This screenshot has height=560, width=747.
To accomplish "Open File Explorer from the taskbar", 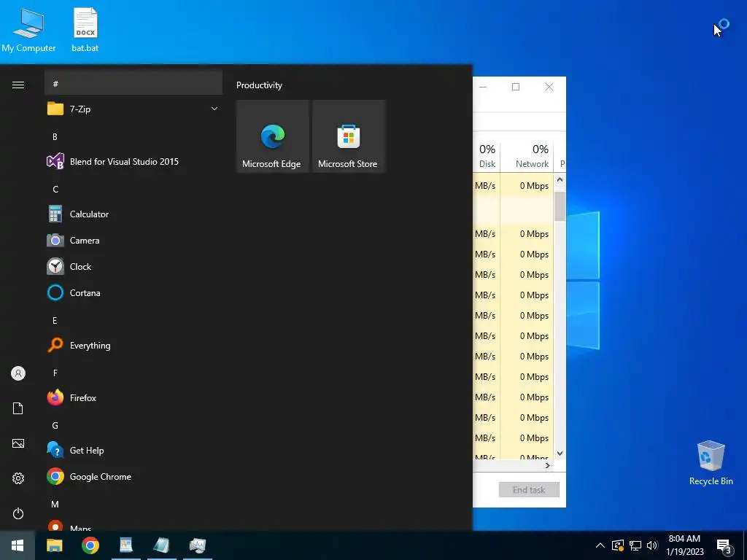I will click(54, 545).
